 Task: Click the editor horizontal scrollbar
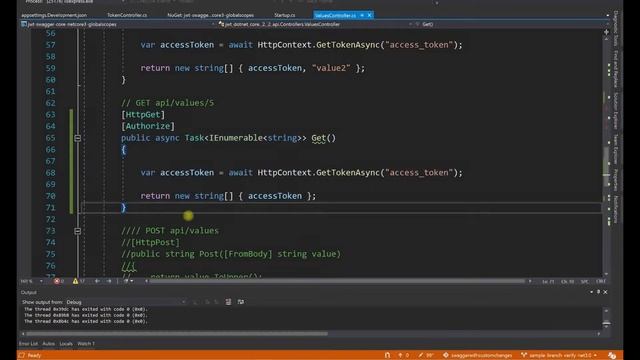(337, 281)
